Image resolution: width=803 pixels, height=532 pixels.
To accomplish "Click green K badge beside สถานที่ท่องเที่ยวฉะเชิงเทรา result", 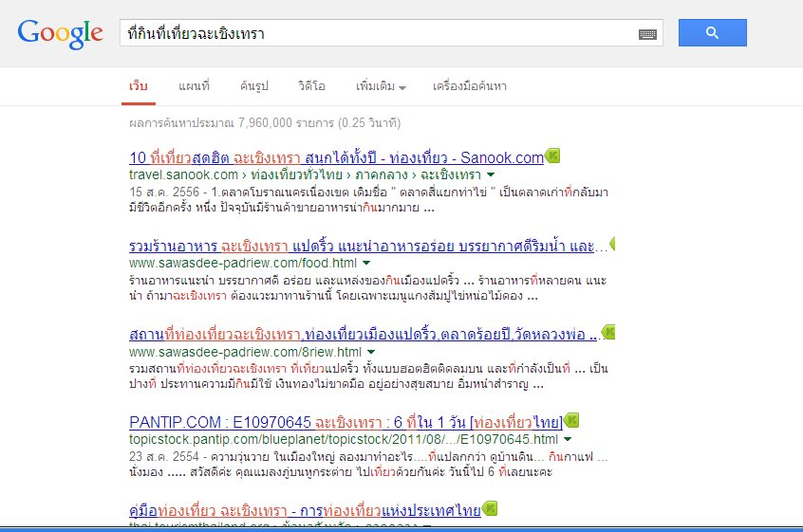I will (608, 332).
